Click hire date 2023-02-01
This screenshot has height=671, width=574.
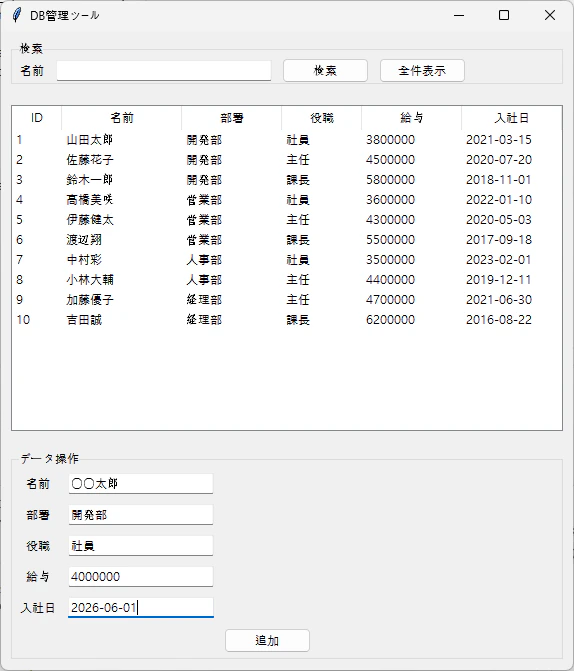(499, 260)
